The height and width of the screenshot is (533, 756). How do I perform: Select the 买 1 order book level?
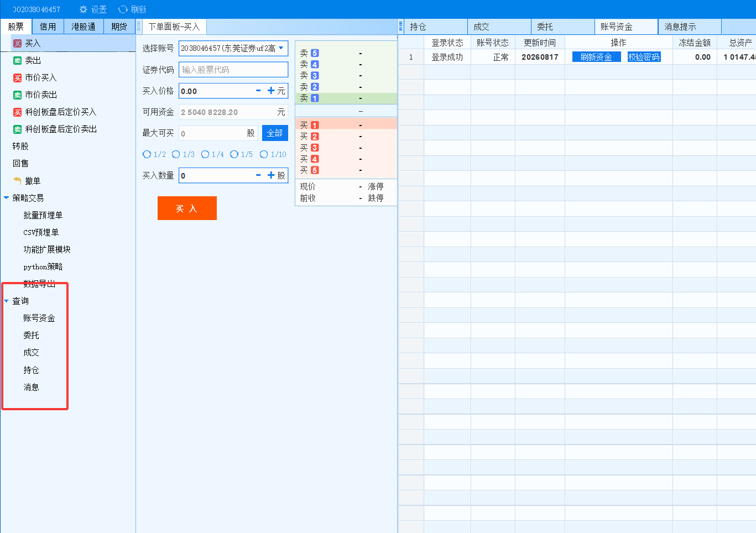(x=346, y=125)
